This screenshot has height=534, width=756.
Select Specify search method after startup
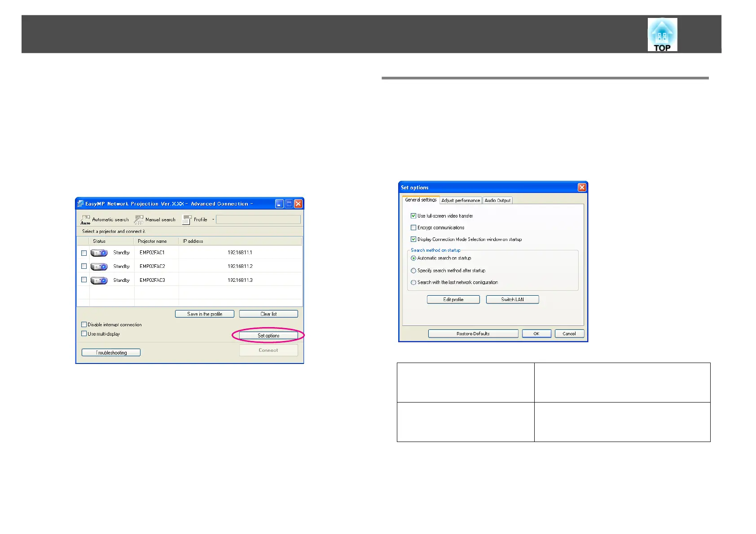413,271
